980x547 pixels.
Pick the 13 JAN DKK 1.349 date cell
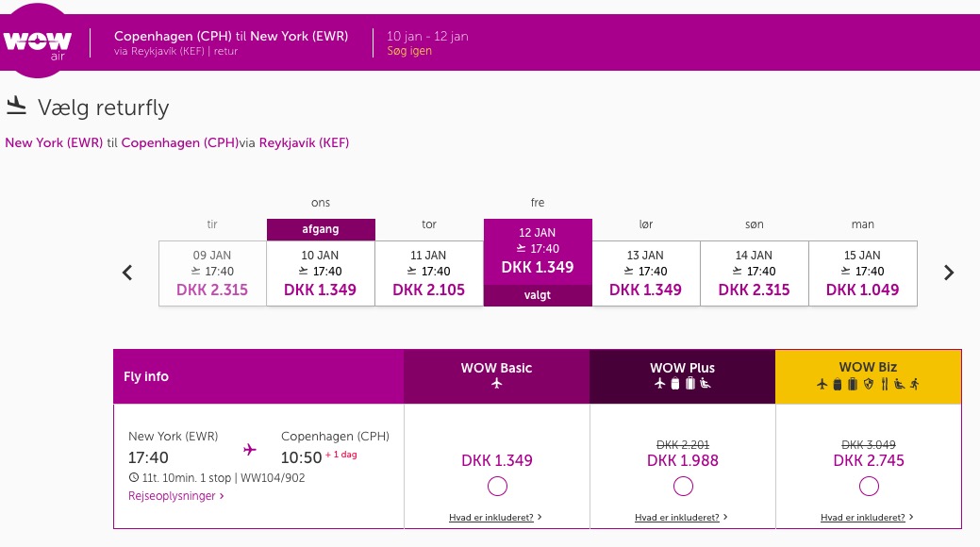coord(645,273)
